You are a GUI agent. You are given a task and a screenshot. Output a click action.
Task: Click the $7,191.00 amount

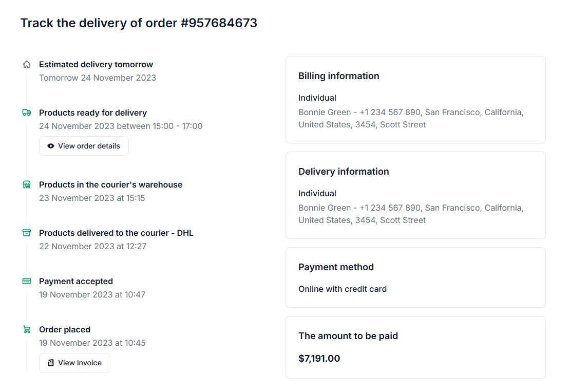[x=319, y=359]
